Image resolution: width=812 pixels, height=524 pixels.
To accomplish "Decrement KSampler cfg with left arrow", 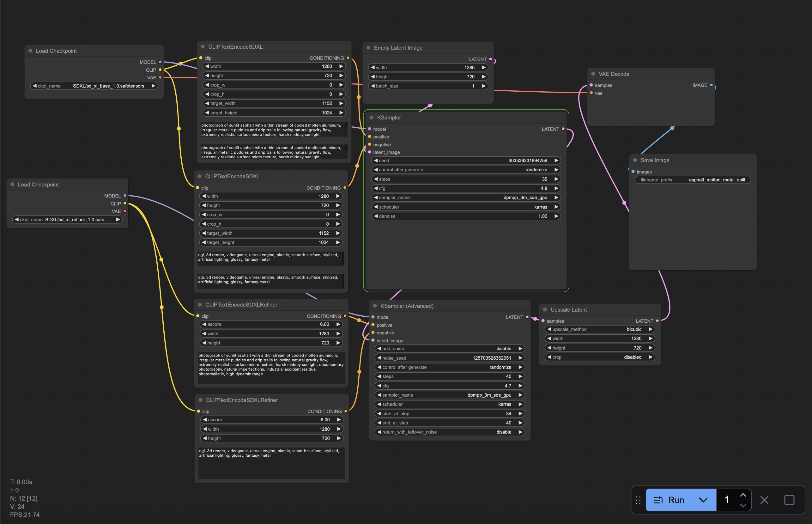I will (376, 188).
